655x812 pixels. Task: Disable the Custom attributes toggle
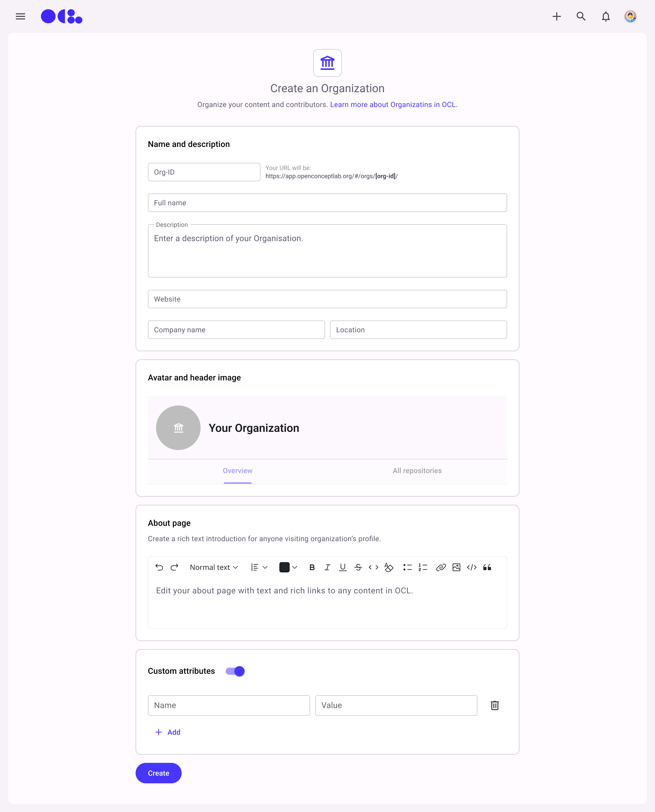coord(235,671)
